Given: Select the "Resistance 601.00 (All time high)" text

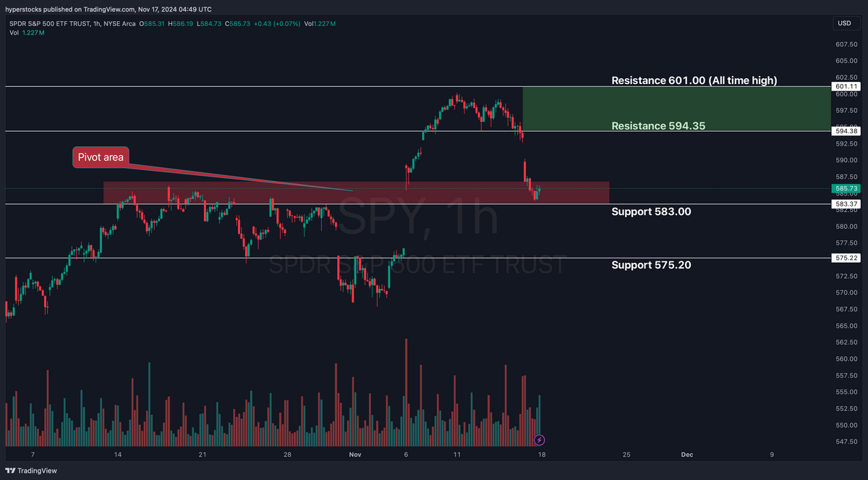Looking at the screenshot, I should [694, 80].
